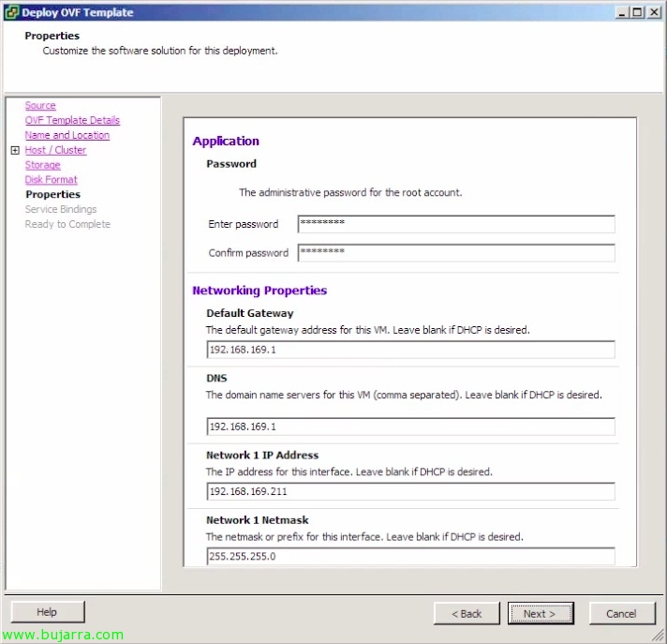Image resolution: width=667 pixels, height=644 pixels.
Task: Click the Deploy OVF Template title icon
Action: 11,12
